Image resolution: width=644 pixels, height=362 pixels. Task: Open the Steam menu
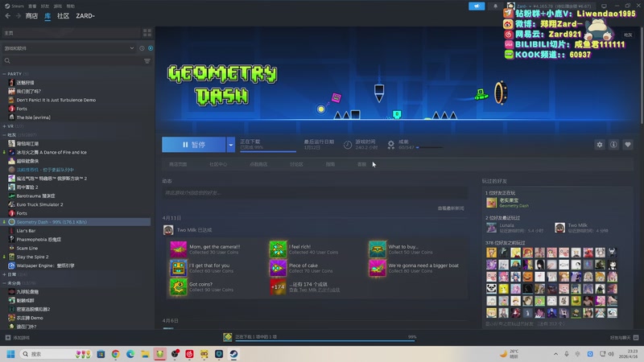(14, 6)
